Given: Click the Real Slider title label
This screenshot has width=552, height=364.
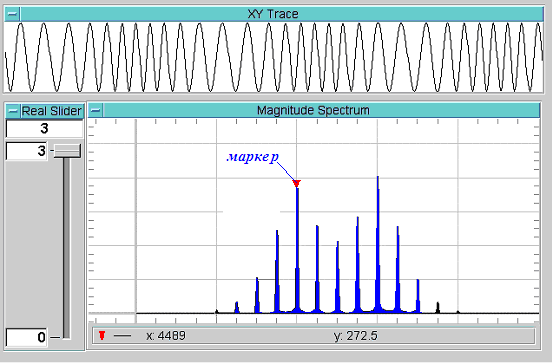Looking at the screenshot, I should [x=52, y=111].
